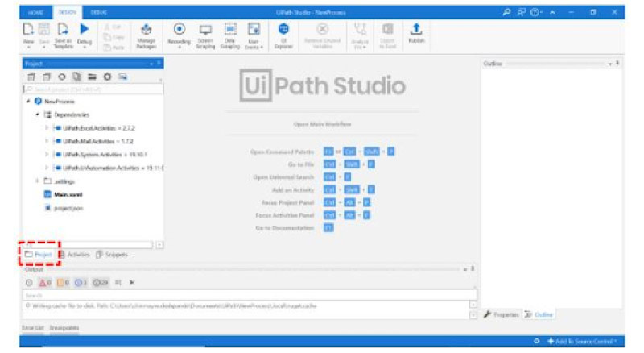Open Add To Source Control dropdown

pyautogui.click(x=582, y=342)
